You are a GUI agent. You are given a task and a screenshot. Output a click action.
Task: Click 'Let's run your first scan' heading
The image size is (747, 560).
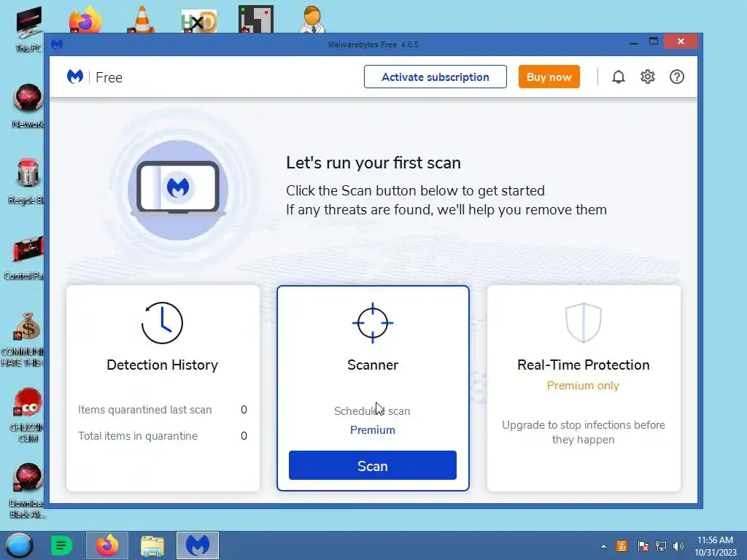point(373,163)
